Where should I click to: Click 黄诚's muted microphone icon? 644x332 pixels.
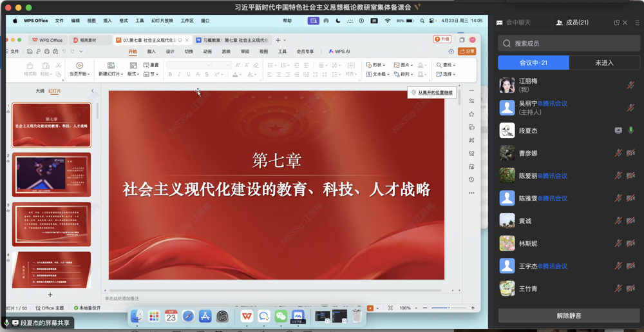[x=618, y=220]
